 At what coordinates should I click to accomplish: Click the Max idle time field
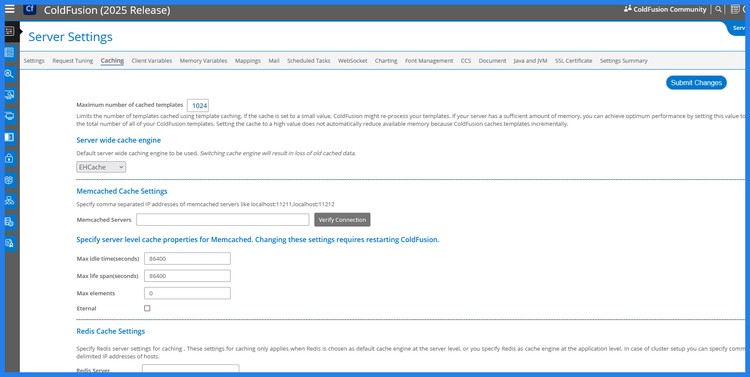188,258
